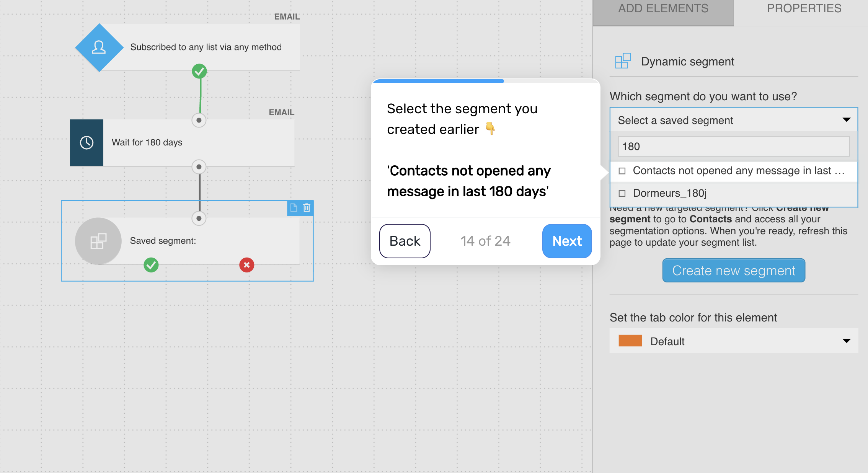Click the tour progress bar
Image resolution: width=868 pixels, height=473 pixels.
485,81
